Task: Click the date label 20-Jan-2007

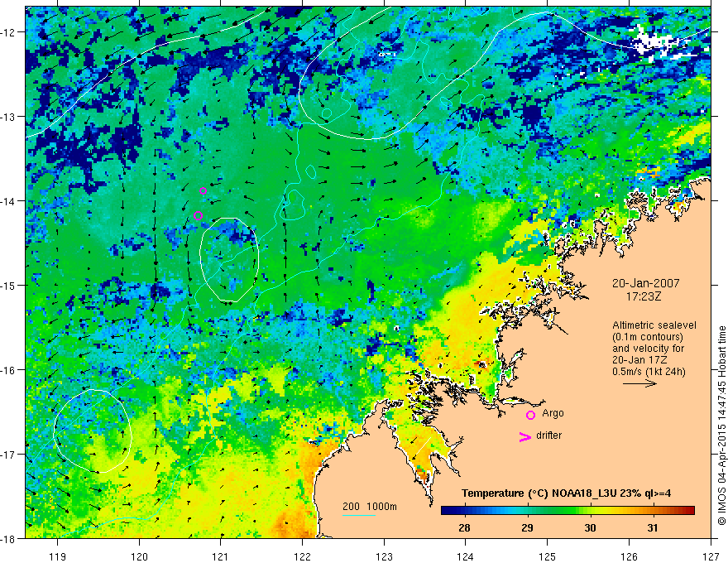Action: pos(646,283)
